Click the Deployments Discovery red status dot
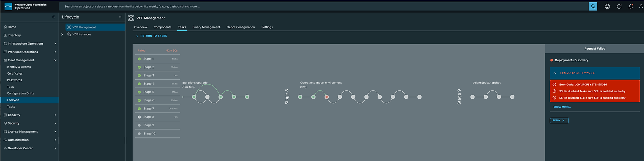The image size is (644, 161). pyautogui.click(x=551, y=60)
